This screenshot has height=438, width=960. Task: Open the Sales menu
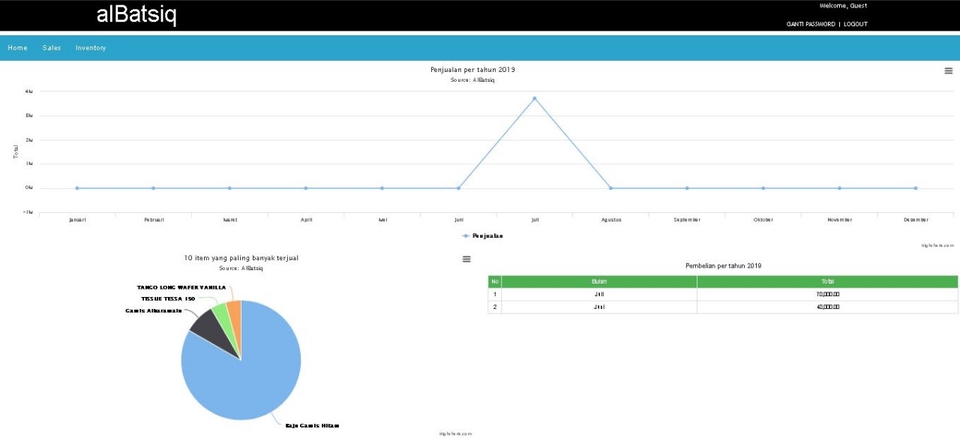[51, 48]
